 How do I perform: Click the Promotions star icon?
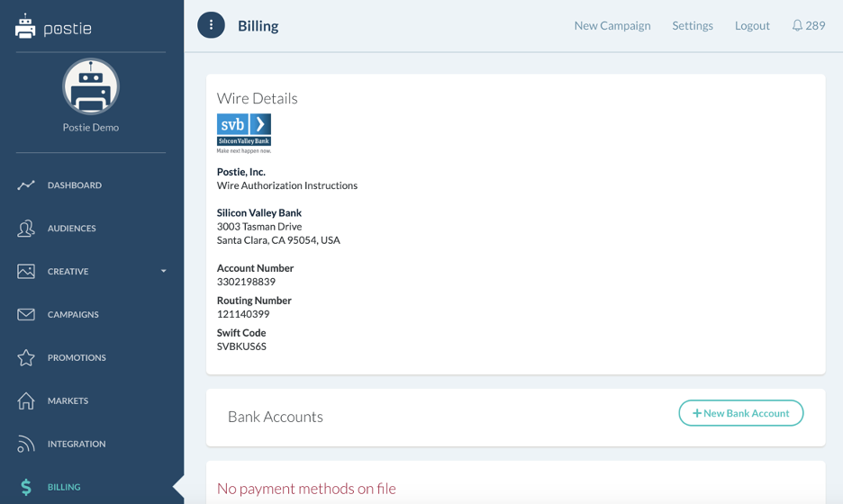tap(26, 357)
